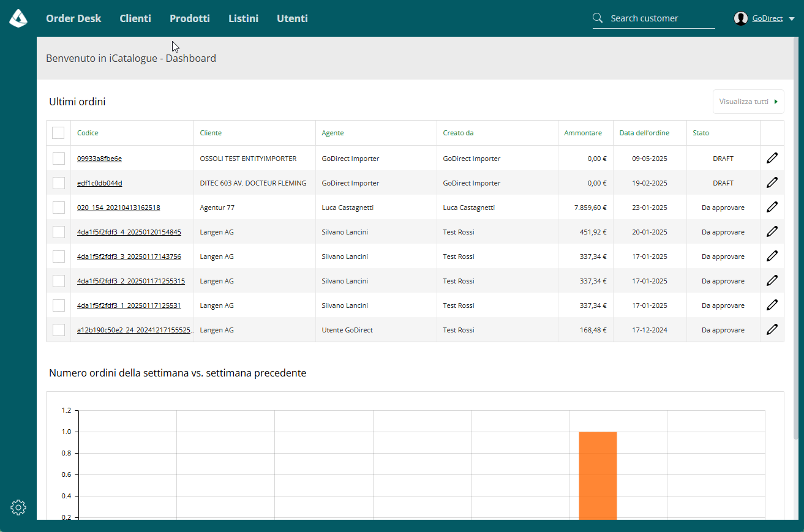The height and width of the screenshot is (532, 804).
Task: Select checkbox for Agentur 77 order
Action: coord(58,208)
